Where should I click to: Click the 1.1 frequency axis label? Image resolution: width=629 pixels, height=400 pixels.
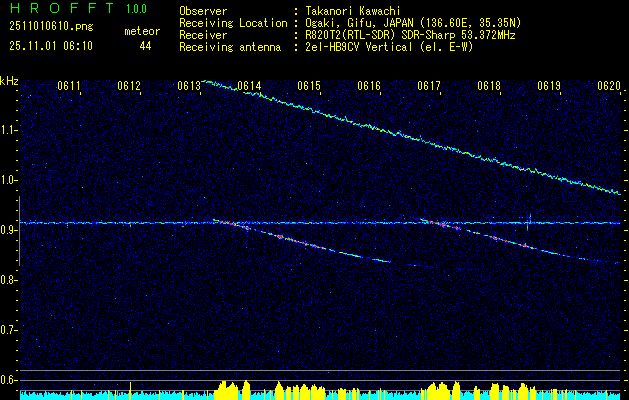[8, 130]
